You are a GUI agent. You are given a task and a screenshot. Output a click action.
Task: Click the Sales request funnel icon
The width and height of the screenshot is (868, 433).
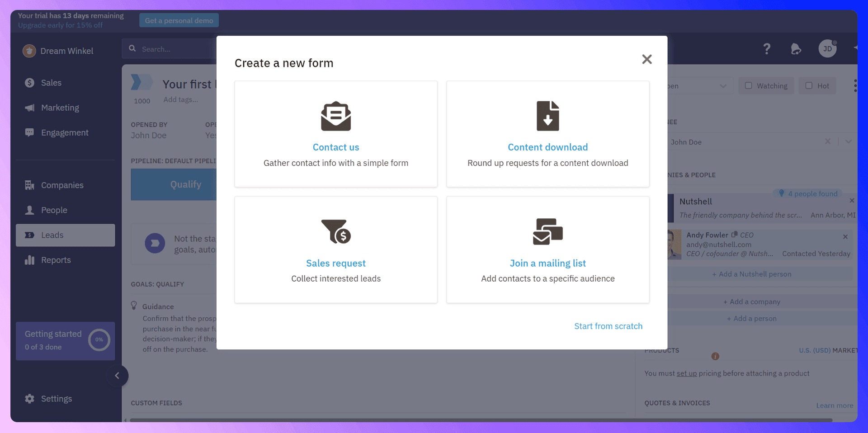[336, 231]
